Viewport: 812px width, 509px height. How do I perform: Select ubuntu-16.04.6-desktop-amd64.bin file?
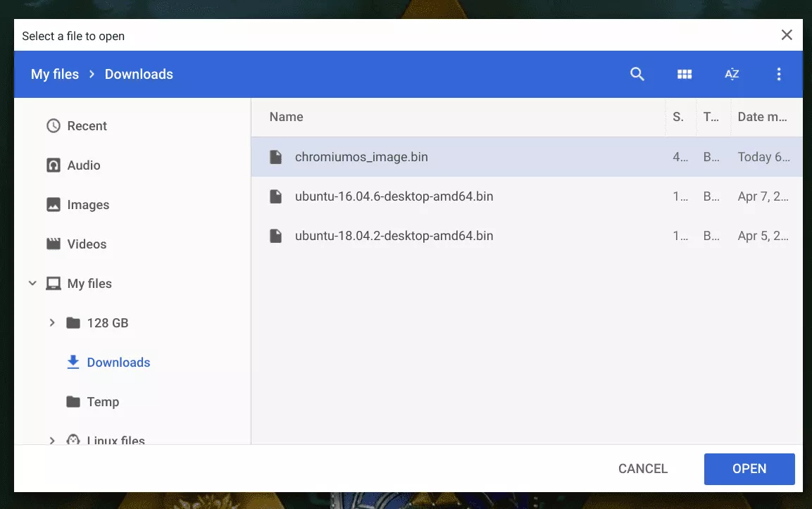tap(394, 196)
